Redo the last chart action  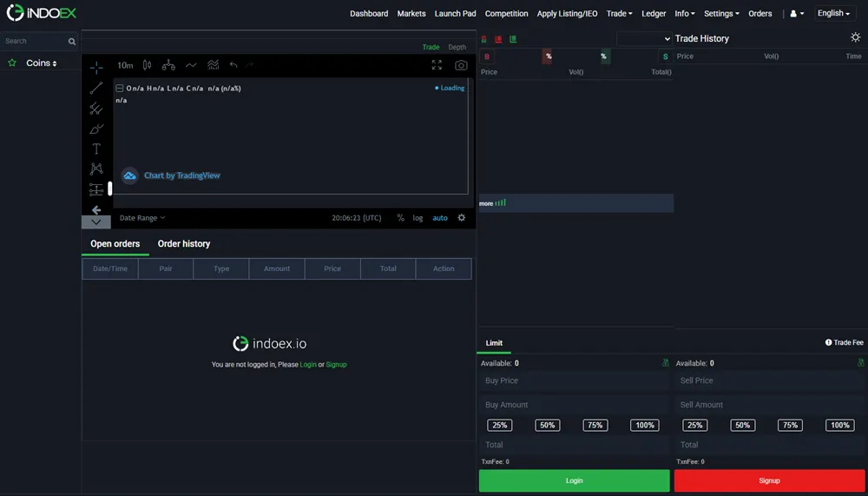point(250,65)
